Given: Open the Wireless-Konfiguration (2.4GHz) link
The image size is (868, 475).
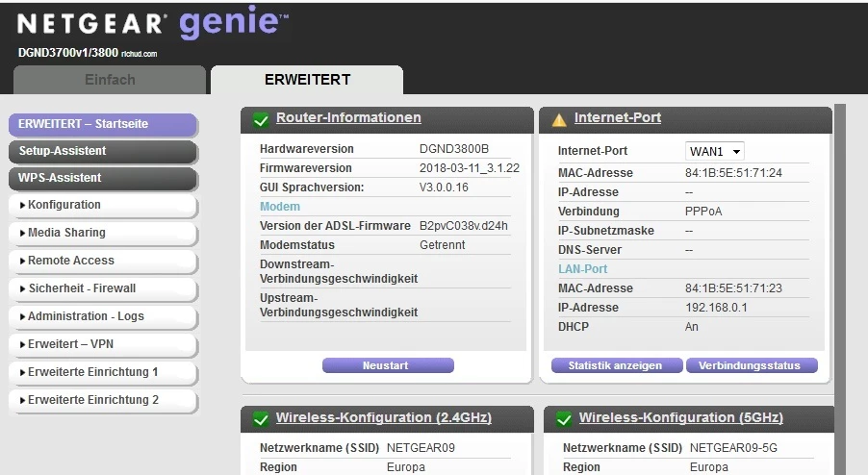Looking at the screenshot, I should point(384,417).
